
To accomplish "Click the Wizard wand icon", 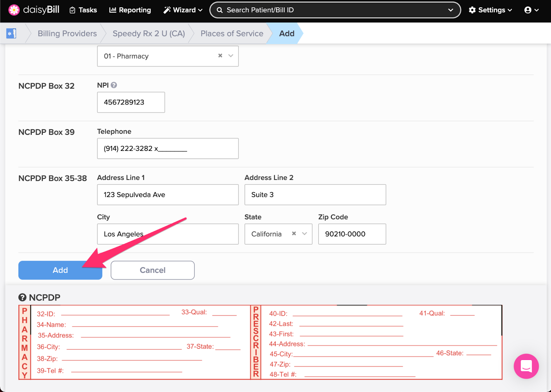I will click(167, 10).
